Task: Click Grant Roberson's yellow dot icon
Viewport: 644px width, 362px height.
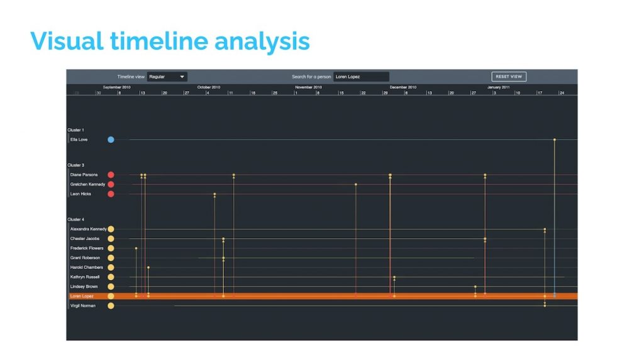Action: [x=111, y=258]
